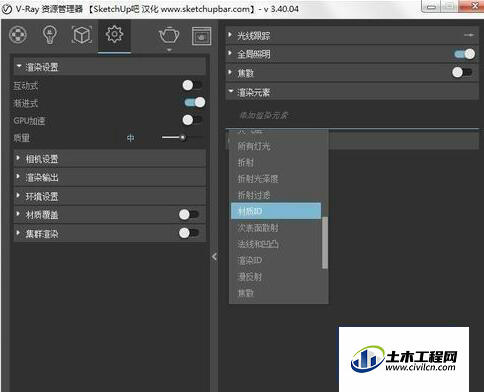
Task: Expand the 全局照明 section arrow
Action: click(230, 53)
